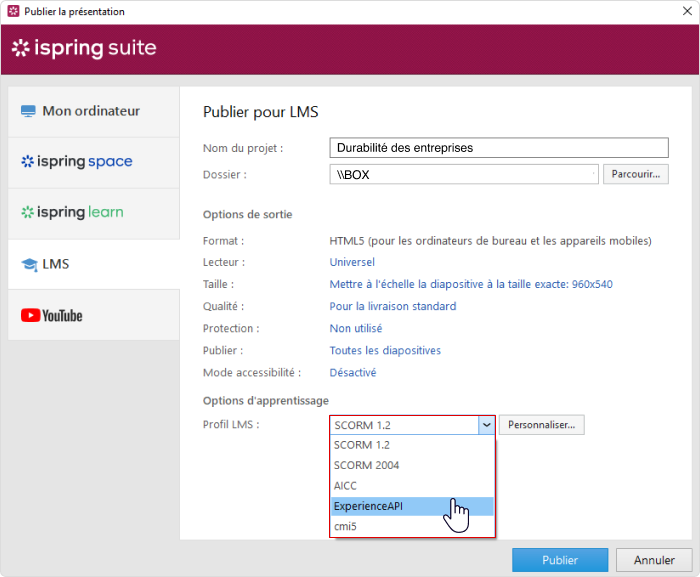Open the YouTube publishing tab
This screenshot has width=700, height=577.
(94, 315)
